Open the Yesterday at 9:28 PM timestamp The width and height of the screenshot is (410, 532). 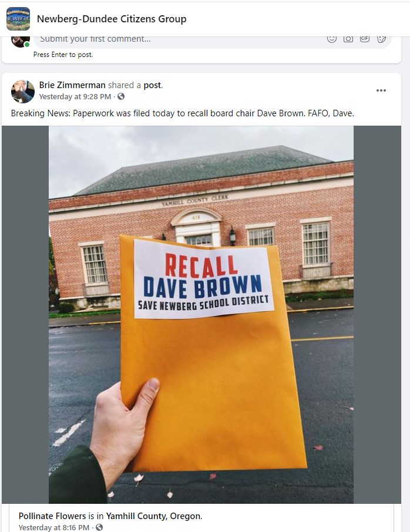75,97
